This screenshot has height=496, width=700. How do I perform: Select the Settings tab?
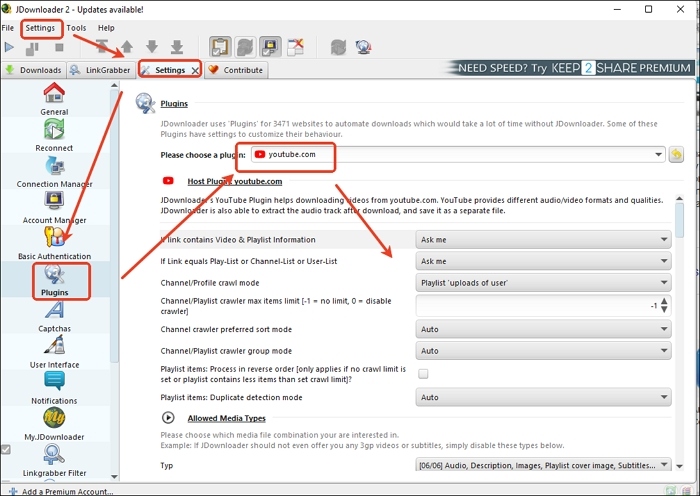click(x=170, y=70)
